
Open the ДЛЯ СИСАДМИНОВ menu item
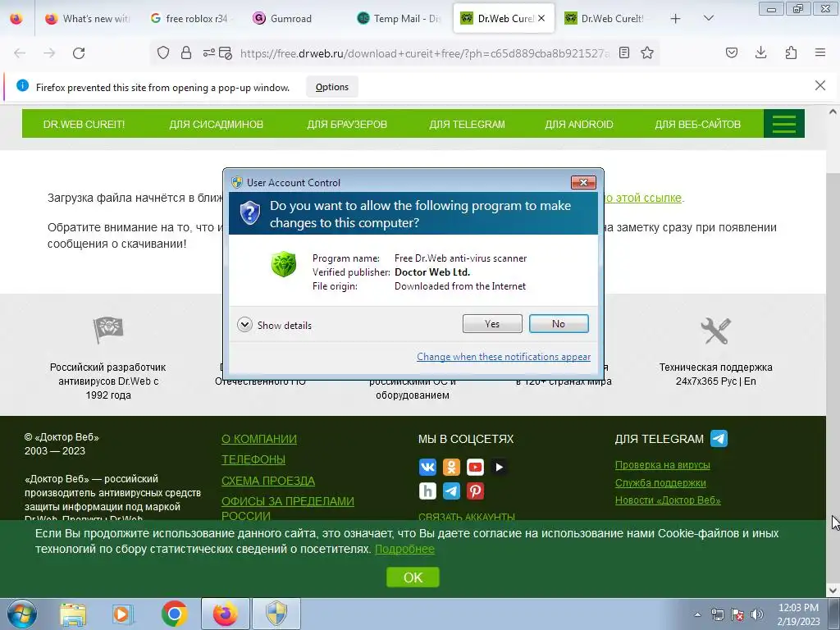pyautogui.click(x=217, y=125)
